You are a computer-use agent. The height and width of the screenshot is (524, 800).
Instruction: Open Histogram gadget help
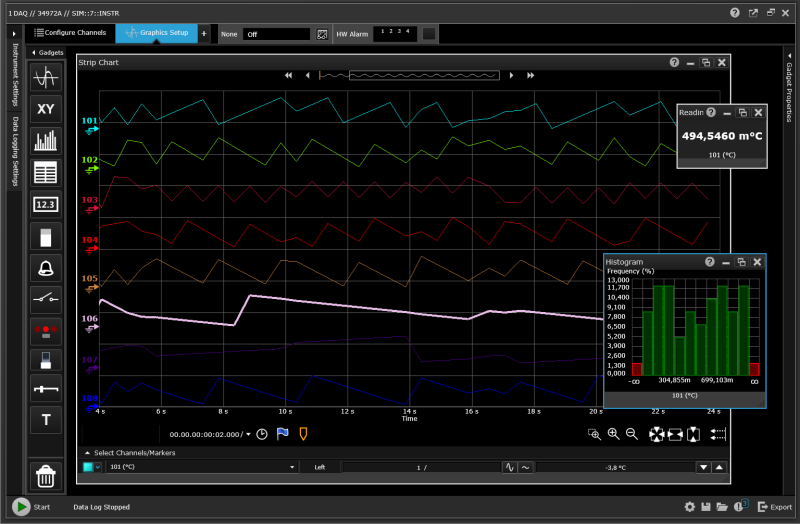point(710,262)
